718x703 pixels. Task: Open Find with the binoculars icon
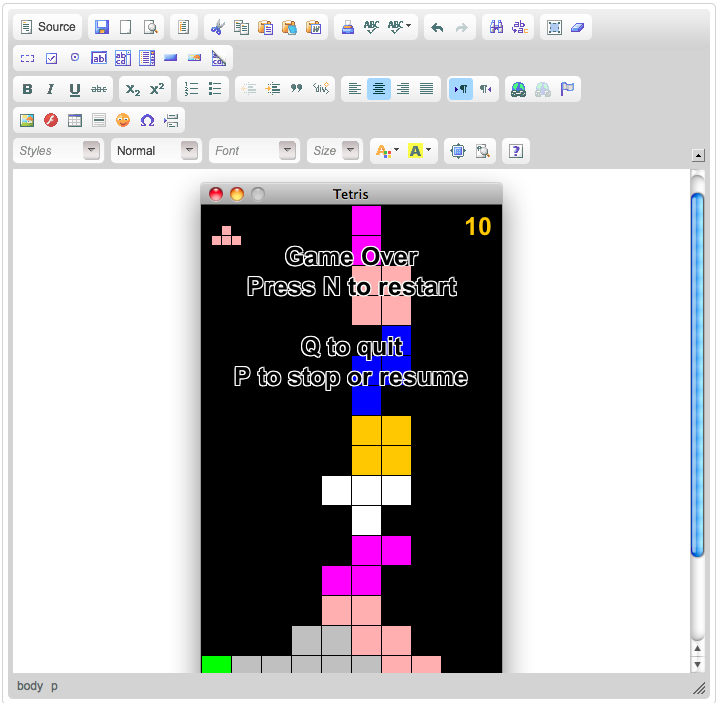pos(496,27)
